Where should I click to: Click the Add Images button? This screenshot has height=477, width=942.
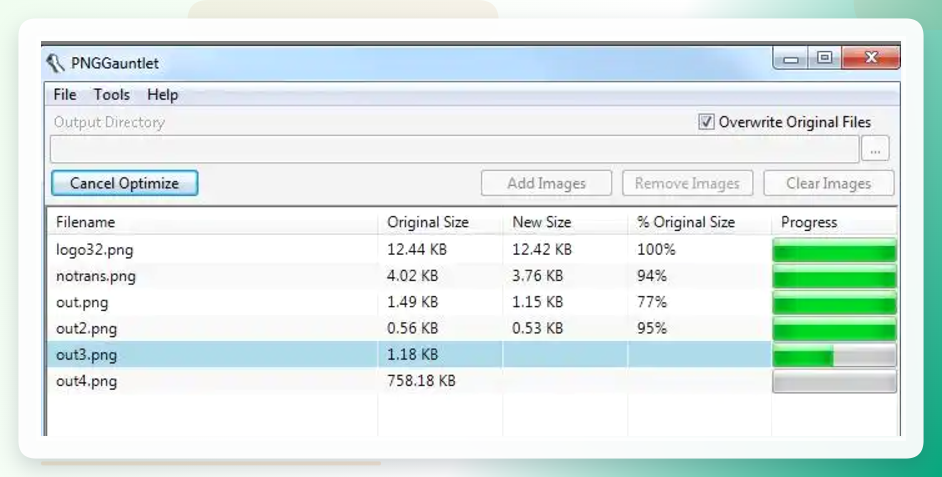[x=546, y=183]
